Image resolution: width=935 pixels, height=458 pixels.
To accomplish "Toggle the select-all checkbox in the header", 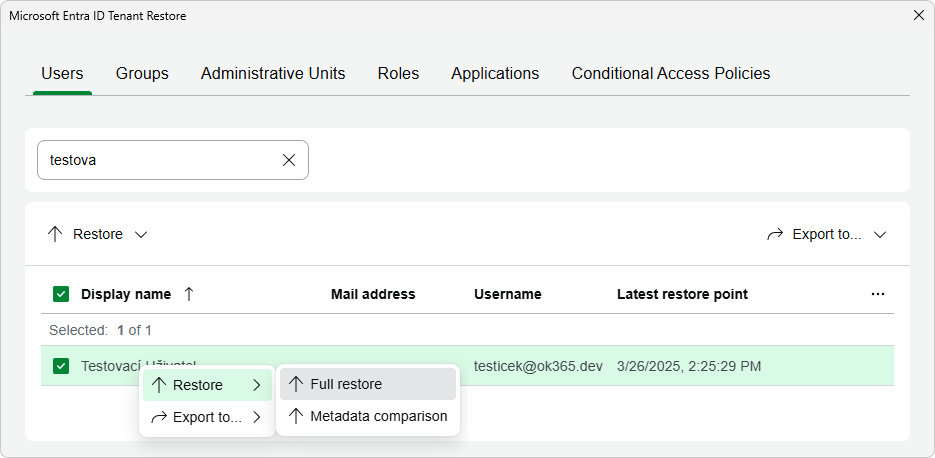I will click(61, 294).
